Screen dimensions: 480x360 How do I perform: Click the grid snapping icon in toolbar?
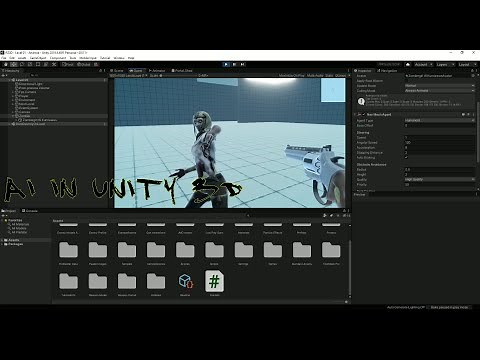click(96, 64)
